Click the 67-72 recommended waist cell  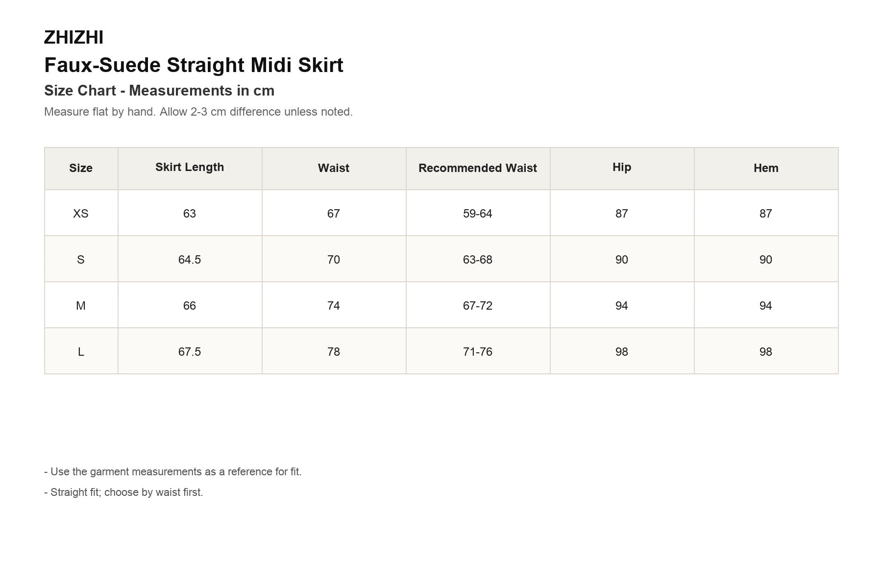478,305
